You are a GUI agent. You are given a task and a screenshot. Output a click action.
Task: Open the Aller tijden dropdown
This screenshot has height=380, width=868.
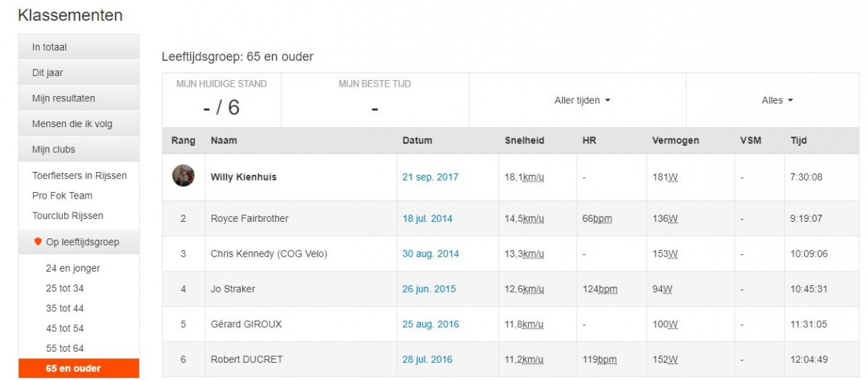(x=582, y=100)
